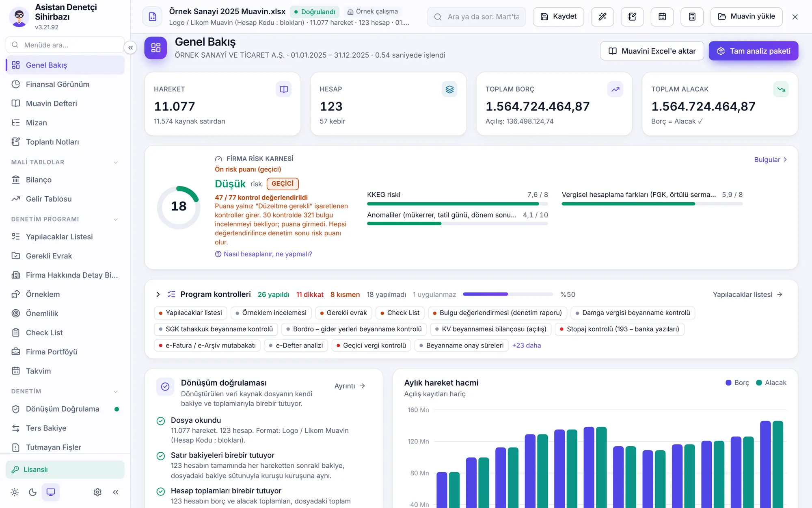Click the Asistan Denetçi avatar logo
The image size is (812, 508).
19,17
